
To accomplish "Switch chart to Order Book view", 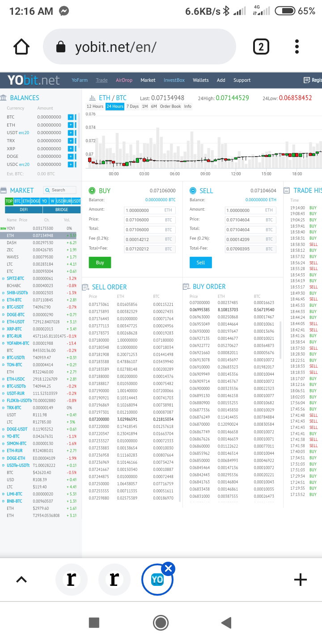I will point(170,106).
